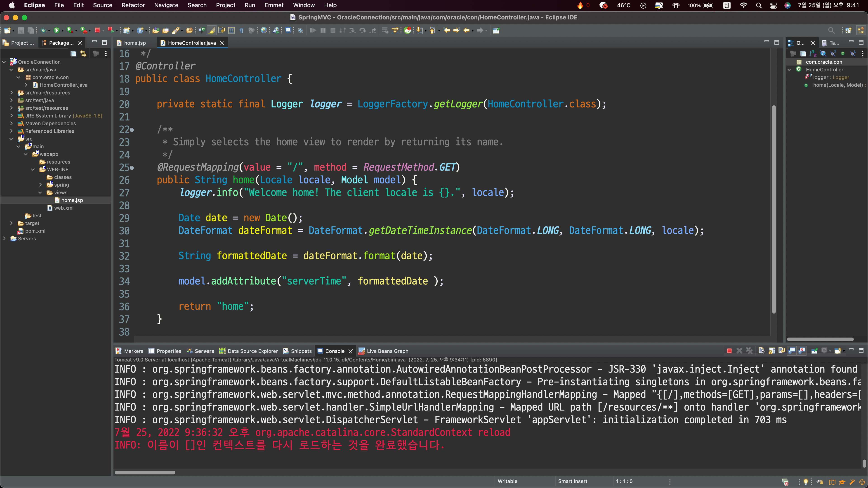Click Collapse All in Package Explorer

[73, 54]
